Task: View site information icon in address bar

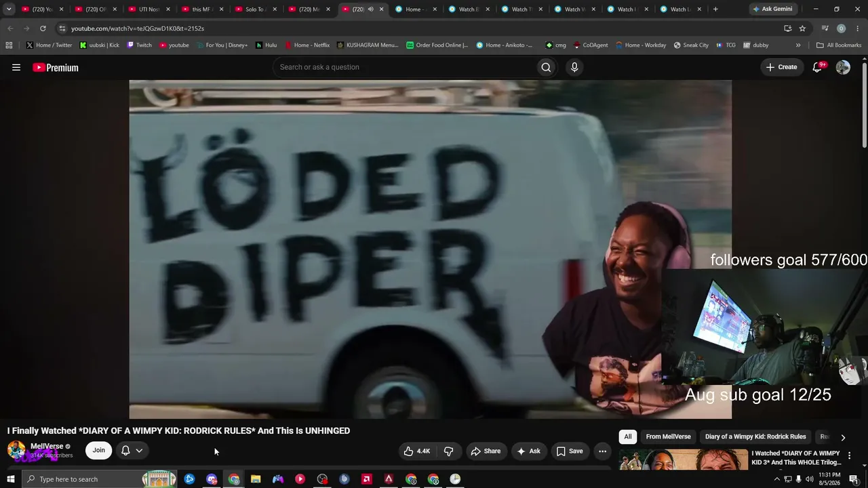Action: (62, 28)
